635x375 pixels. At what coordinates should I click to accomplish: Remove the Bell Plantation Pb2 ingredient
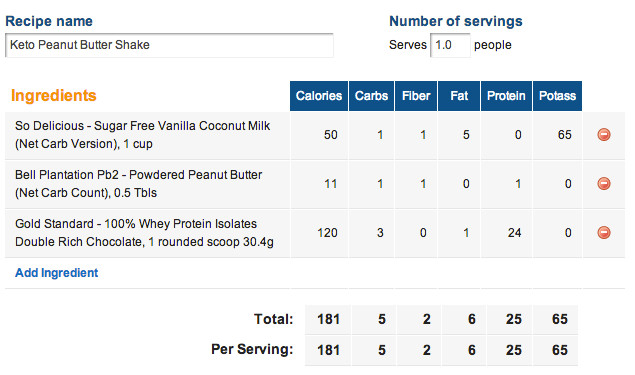coord(604,183)
